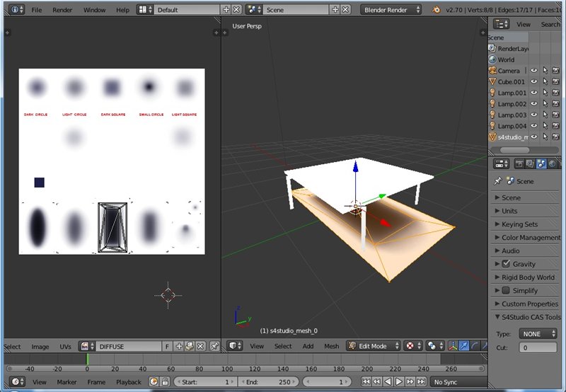Image resolution: width=566 pixels, height=392 pixels.
Task: Click the Search button in outliner header
Action: click(550, 24)
